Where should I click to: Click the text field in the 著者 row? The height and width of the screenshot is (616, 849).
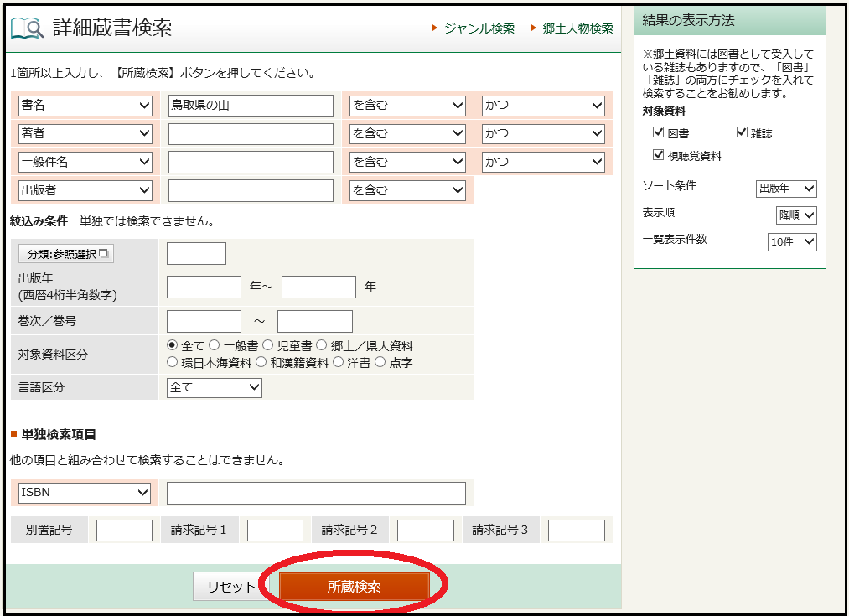[251, 134]
